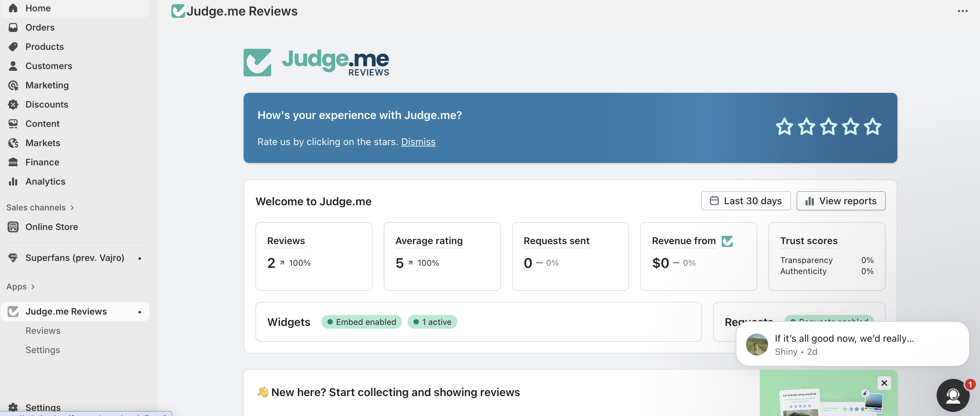
Task: Open Settings submenu under Judge.me Reviews
Action: pyautogui.click(x=43, y=350)
